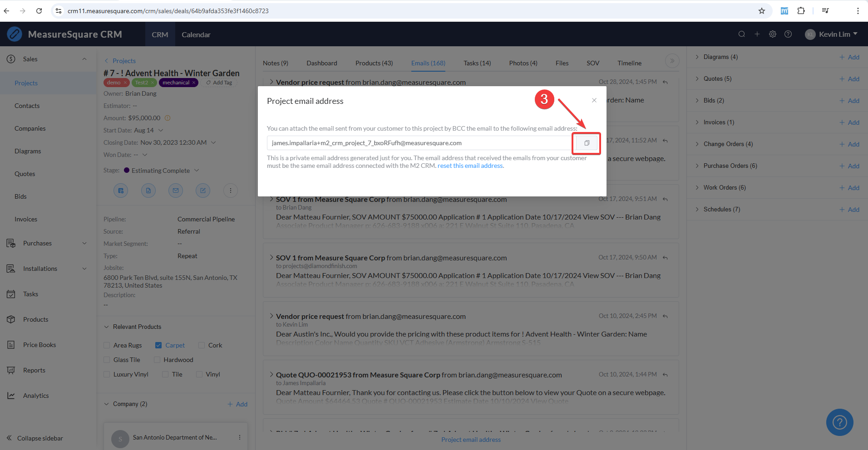Viewport: 868px width, 450px height.
Task: Reply to the Oct 28 Vendor price request
Action: 665,82
